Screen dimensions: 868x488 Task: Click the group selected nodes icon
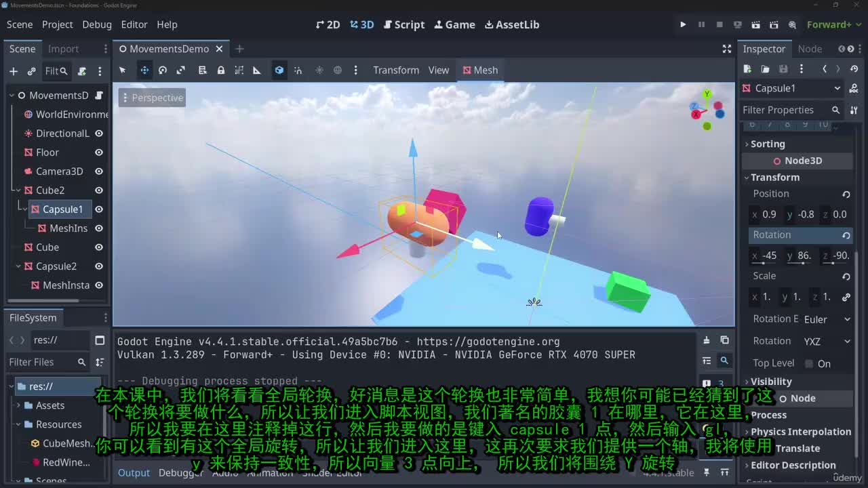[x=239, y=70]
